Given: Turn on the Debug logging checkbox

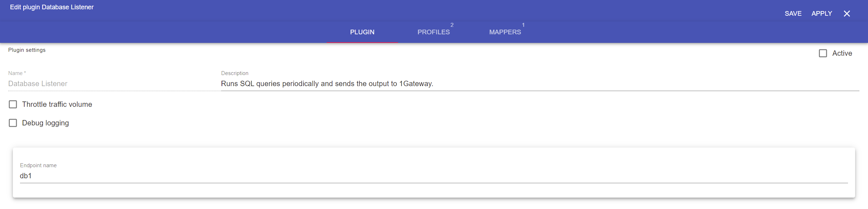Looking at the screenshot, I should click(13, 123).
